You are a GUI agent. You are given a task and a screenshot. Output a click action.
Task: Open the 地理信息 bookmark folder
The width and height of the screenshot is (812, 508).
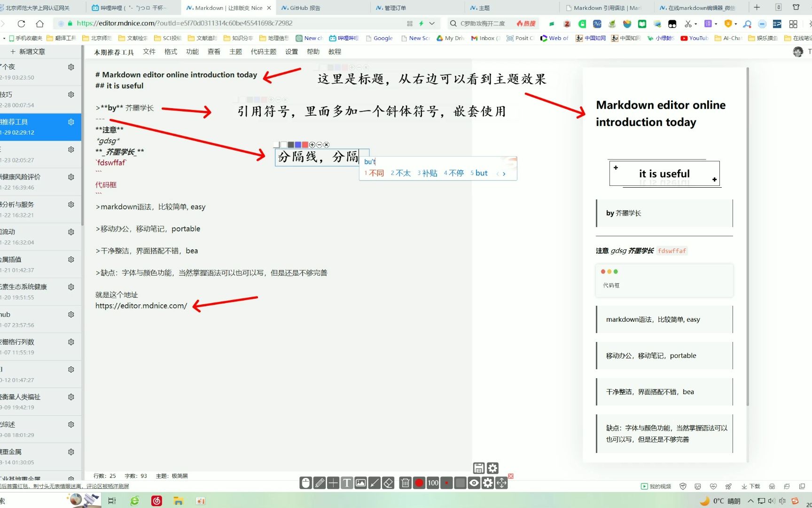(274, 38)
